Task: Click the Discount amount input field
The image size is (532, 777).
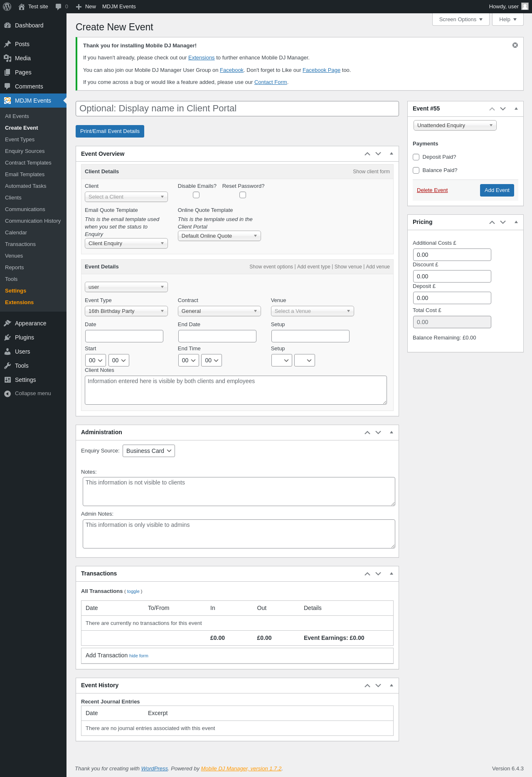Action: point(452,276)
